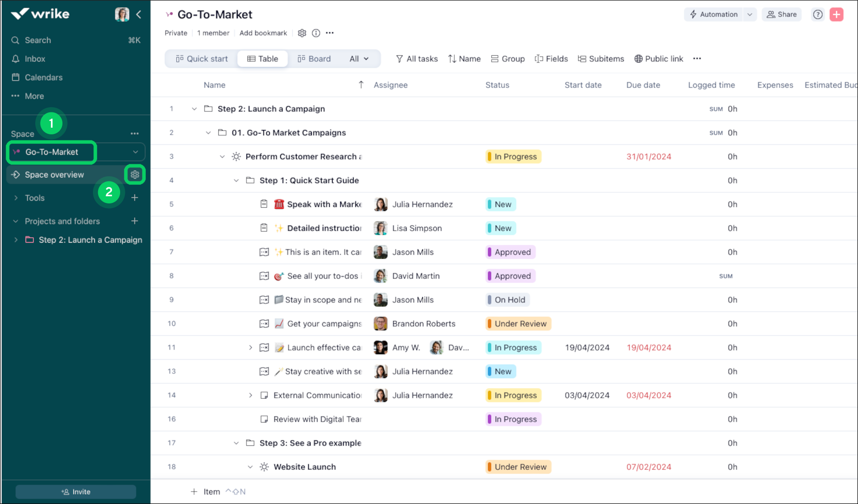Switch to the Quick start tab
The height and width of the screenshot is (504, 858).
202,59
